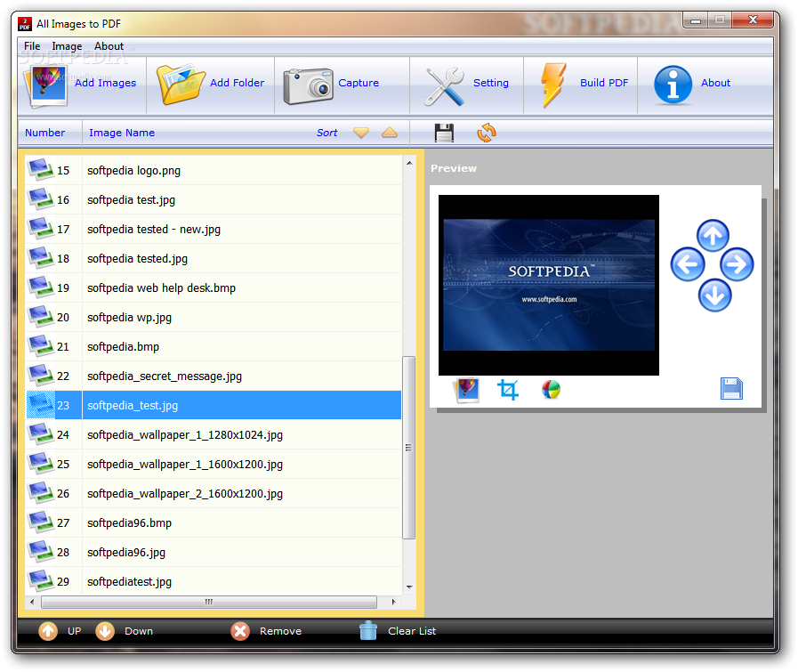This screenshot has width=798, height=672.
Task: Select softpedia.bmp row 21
Action: 214,347
